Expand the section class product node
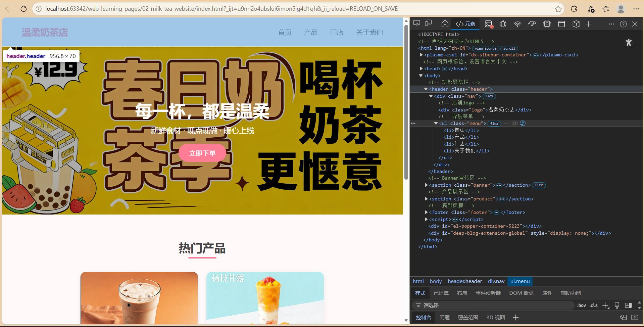The image size is (644, 327). pyautogui.click(x=426, y=199)
